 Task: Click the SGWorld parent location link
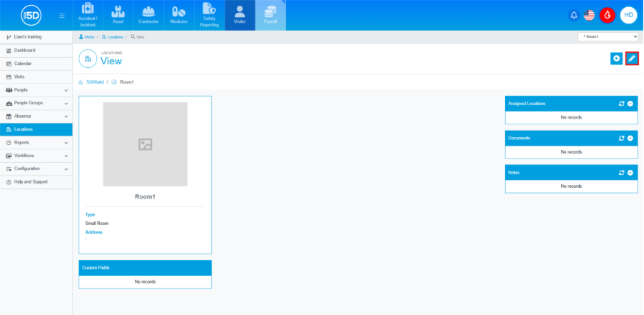tap(94, 82)
